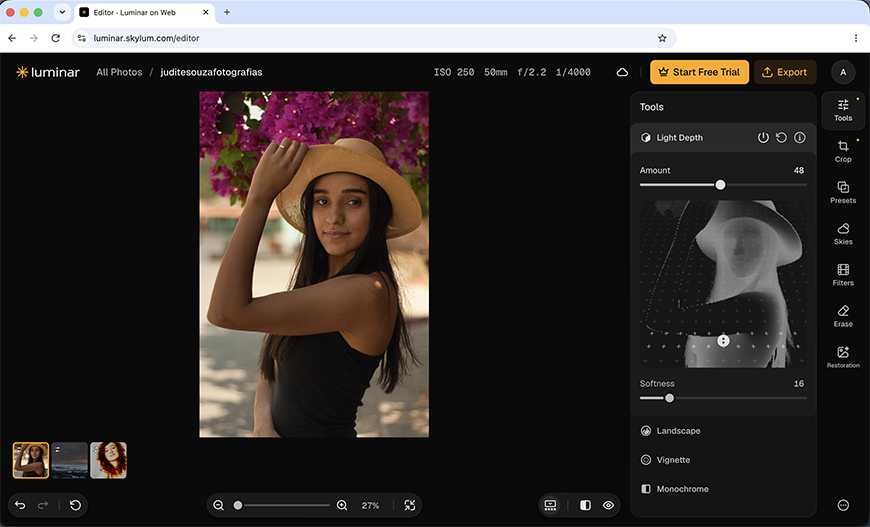Select the seascape thumbnail

[x=69, y=460]
